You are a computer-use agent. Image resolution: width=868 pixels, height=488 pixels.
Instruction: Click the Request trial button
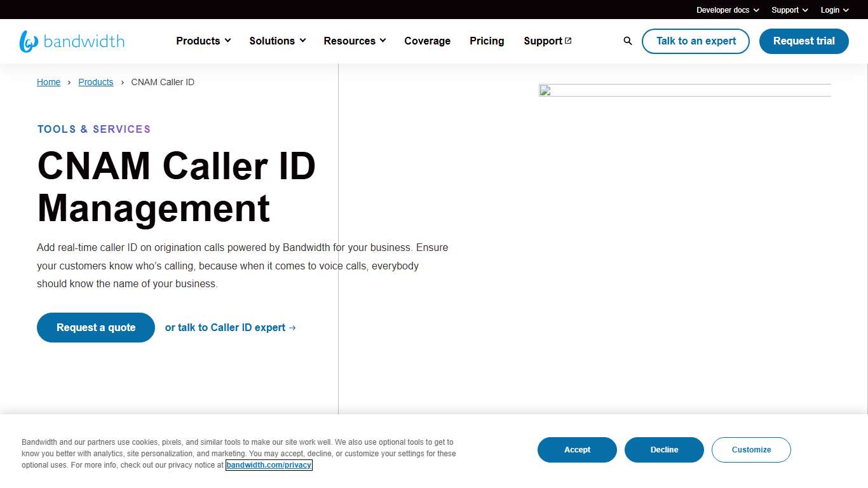click(804, 41)
